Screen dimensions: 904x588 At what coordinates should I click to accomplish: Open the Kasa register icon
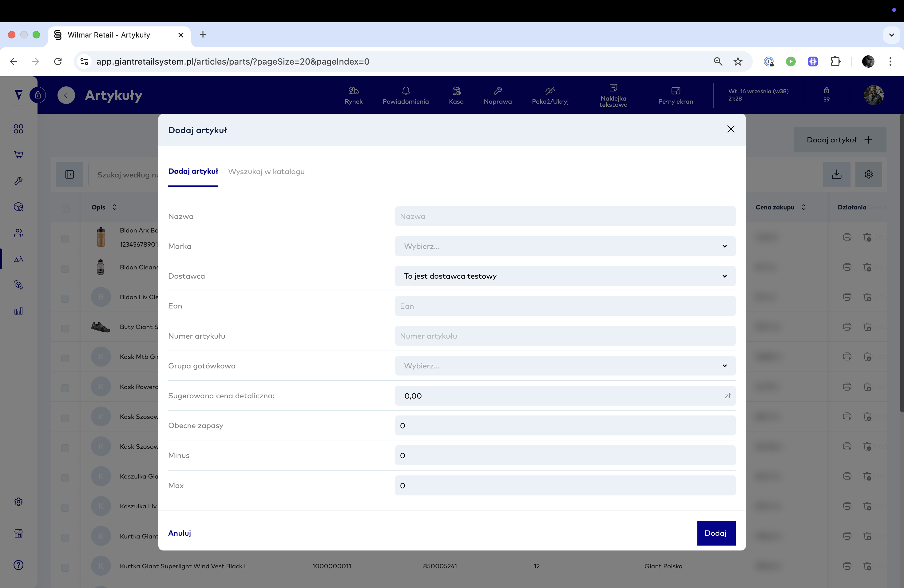point(456,95)
